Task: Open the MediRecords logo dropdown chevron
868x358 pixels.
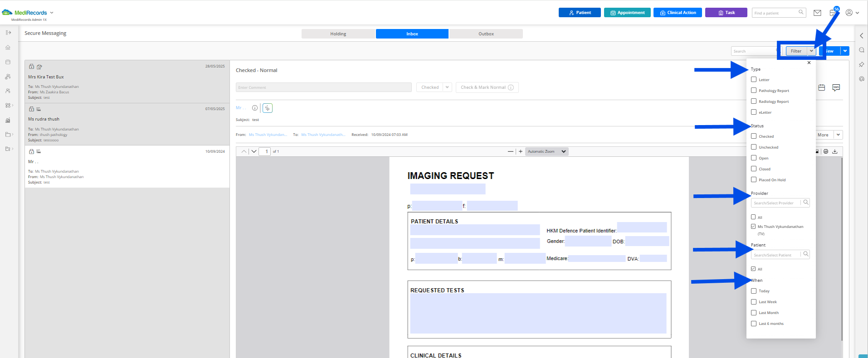Action: pyautogui.click(x=52, y=13)
